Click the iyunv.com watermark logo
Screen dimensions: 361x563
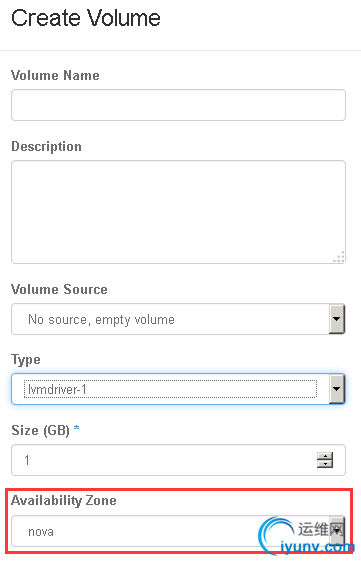click(306, 536)
